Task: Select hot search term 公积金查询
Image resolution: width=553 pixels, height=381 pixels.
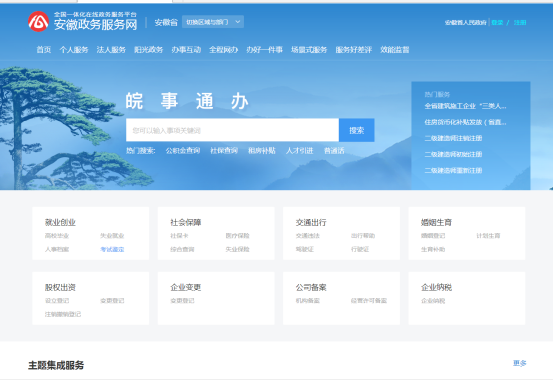Action: pos(183,151)
